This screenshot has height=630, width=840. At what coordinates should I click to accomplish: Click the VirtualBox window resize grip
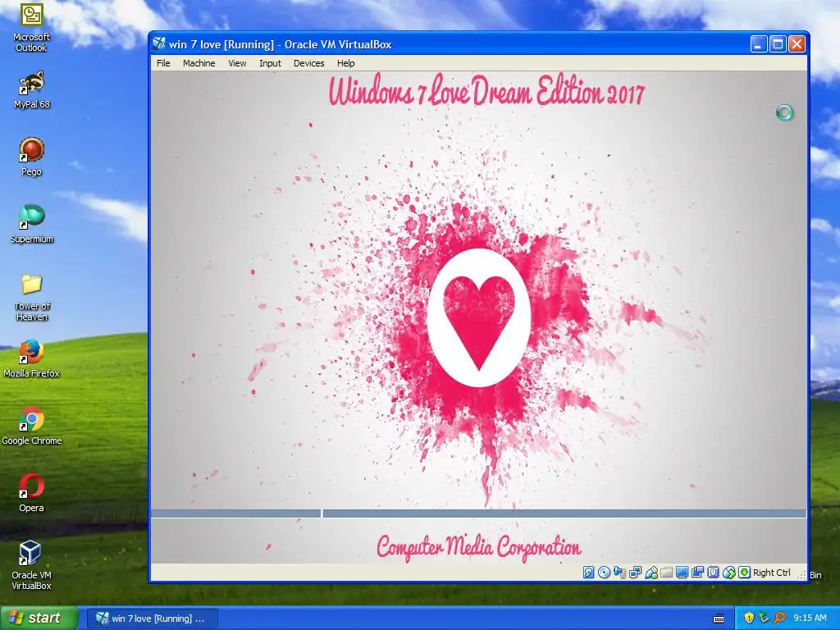(802, 575)
